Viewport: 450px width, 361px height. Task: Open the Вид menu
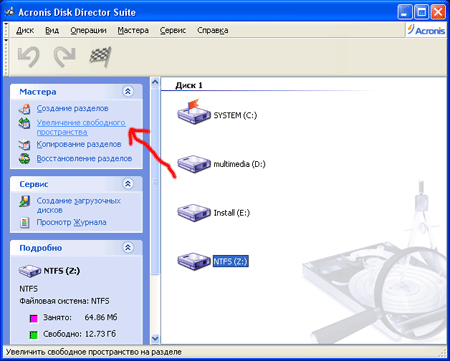click(x=52, y=30)
